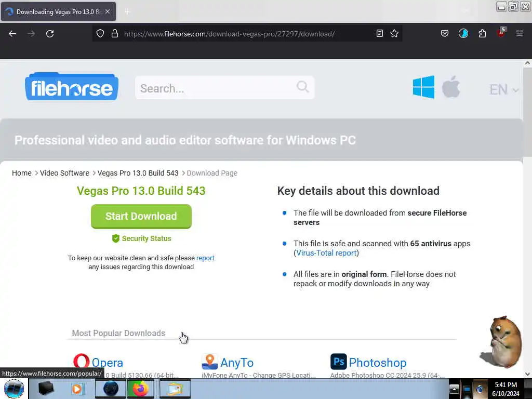Open Vegas Pro 13.0 Build 543 breadcrumb
Screen dimensions: 532x399
pos(138,173)
